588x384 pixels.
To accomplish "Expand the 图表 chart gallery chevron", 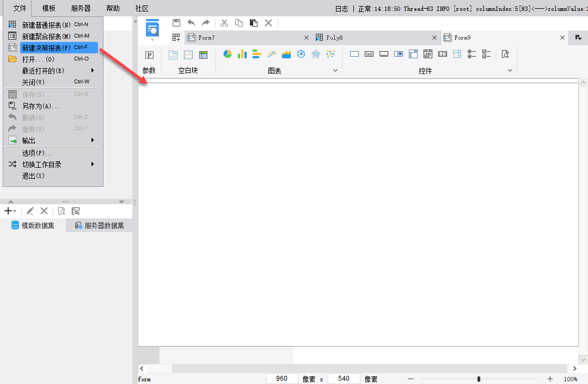I will (x=335, y=70).
